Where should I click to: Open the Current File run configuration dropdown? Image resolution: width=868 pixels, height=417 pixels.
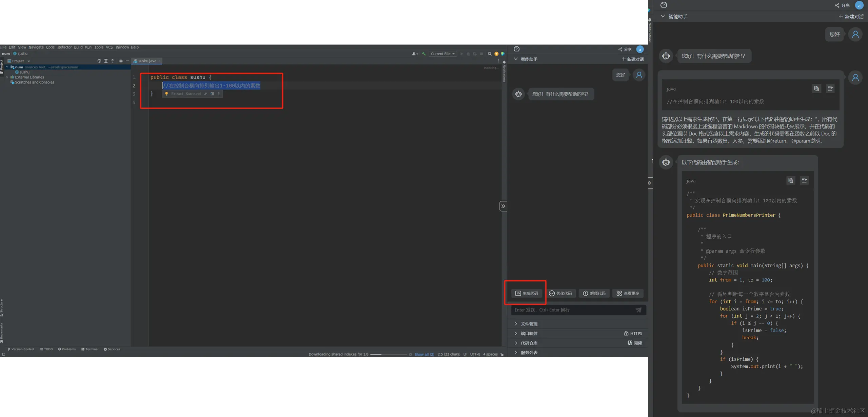point(443,54)
